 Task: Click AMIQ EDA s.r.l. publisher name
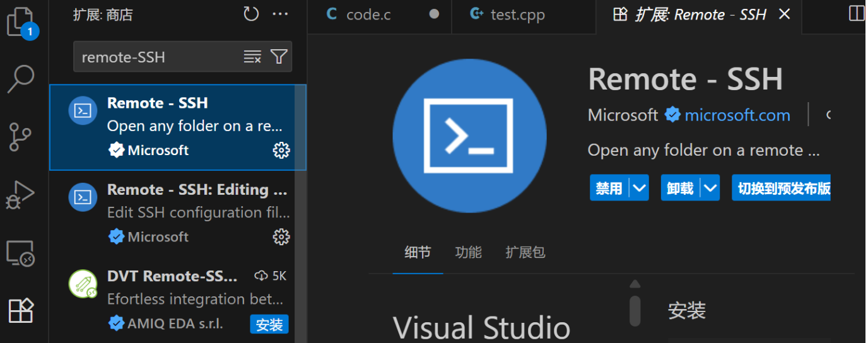tap(175, 324)
